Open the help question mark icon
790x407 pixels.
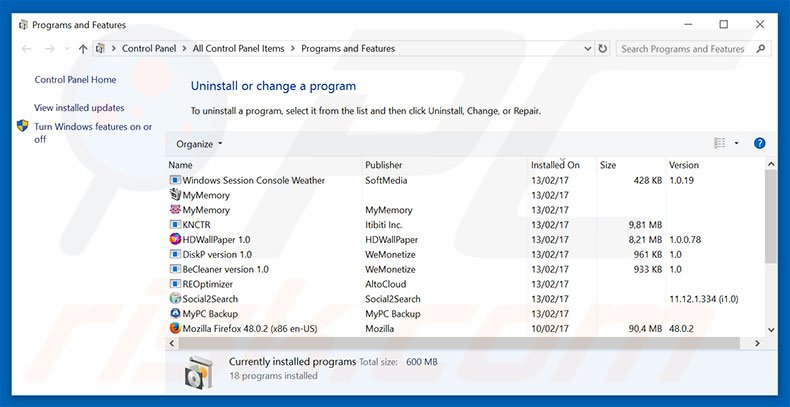click(x=760, y=144)
